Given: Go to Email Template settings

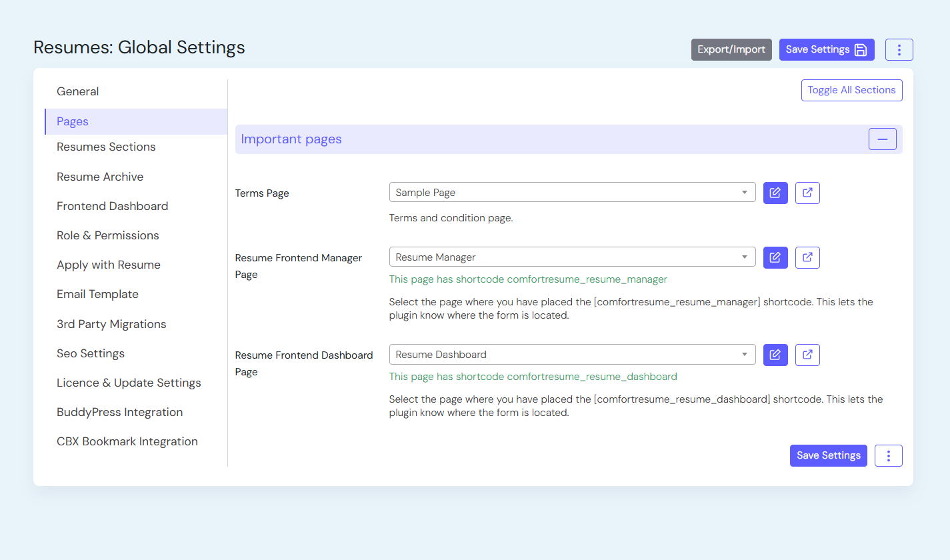Looking at the screenshot, I should pyautogui.click(x=97, y=294).
